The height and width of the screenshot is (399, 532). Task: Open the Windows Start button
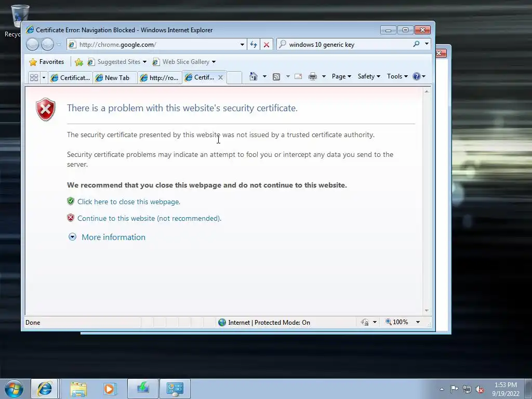coord(14,389)
